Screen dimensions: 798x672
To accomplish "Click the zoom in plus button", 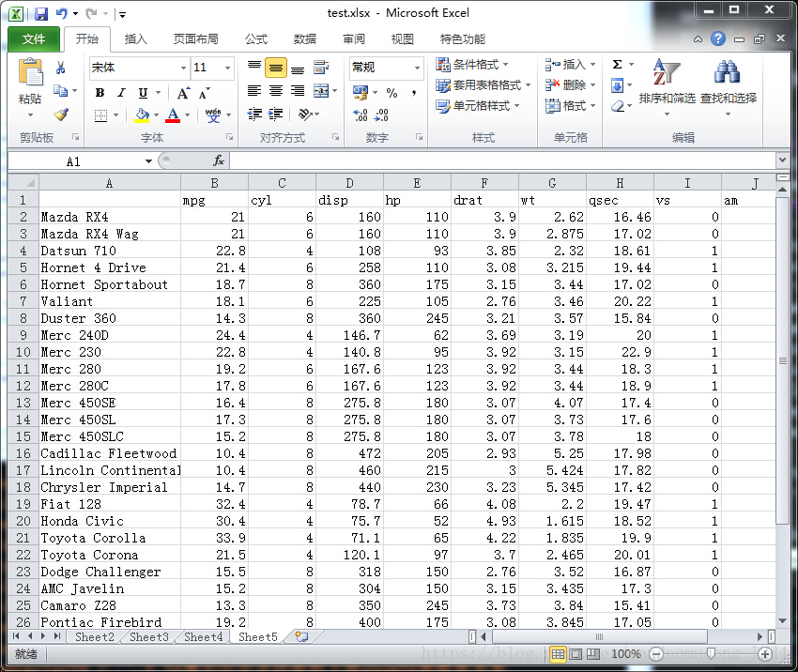I will click(764, 654).
